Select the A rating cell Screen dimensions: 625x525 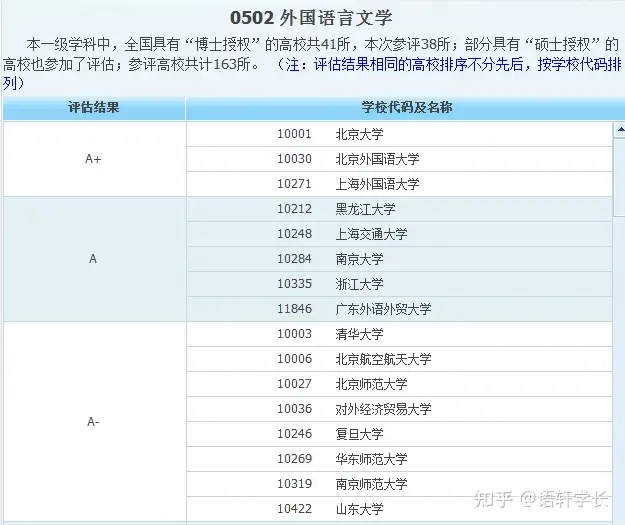click(94, 259)
